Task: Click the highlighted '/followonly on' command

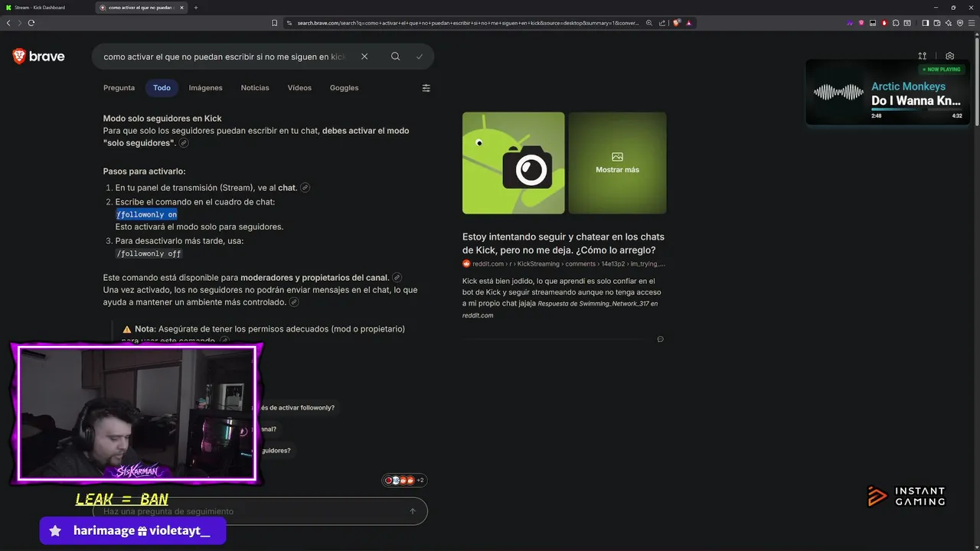Action: coord(146,214)
